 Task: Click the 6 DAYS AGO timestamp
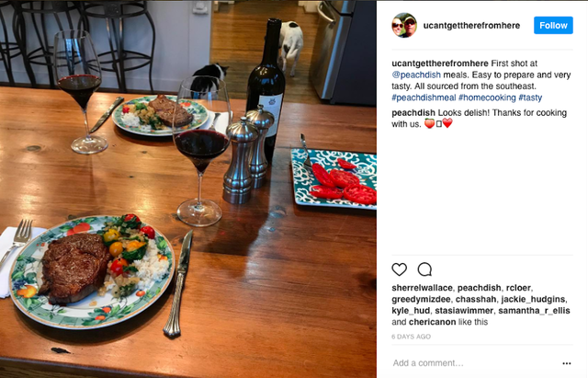pos(411,337)
